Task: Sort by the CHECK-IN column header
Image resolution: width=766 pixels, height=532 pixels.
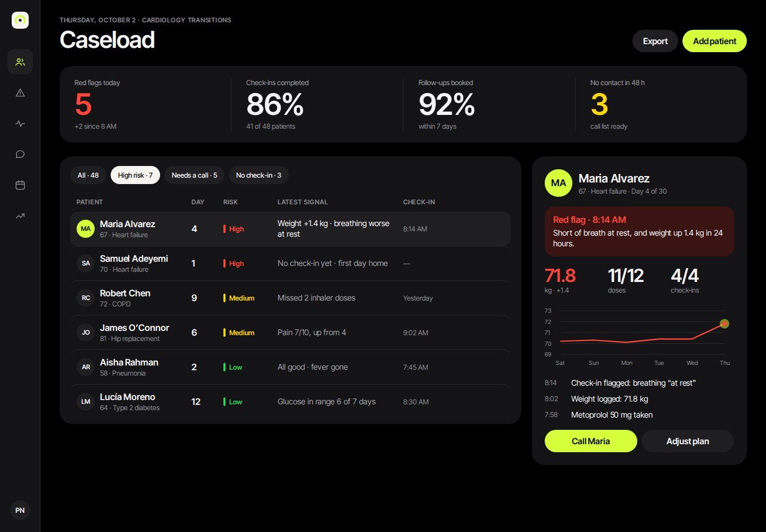Action: point(419,202)
